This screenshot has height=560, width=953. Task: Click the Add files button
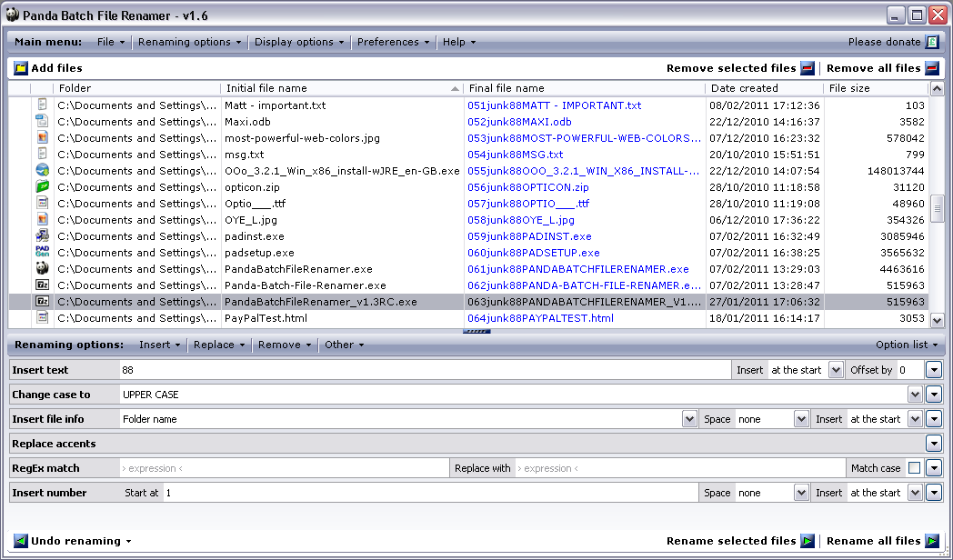tap(48, 68)
